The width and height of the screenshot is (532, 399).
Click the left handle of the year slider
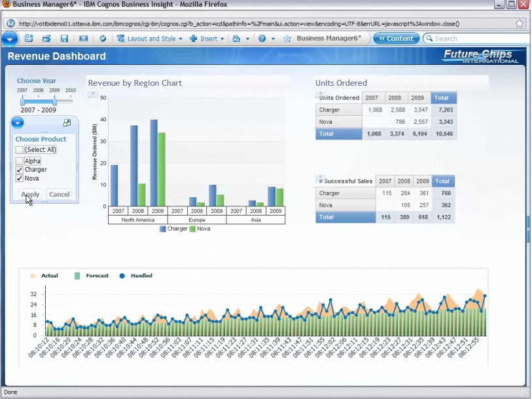[22, 100]
